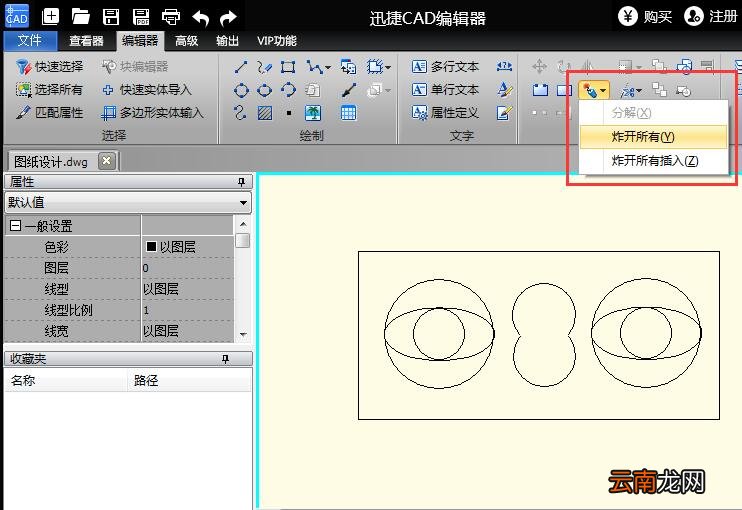742x510 pixels.
Task: Click the 快速选择 button
Action: pos(49,67)
